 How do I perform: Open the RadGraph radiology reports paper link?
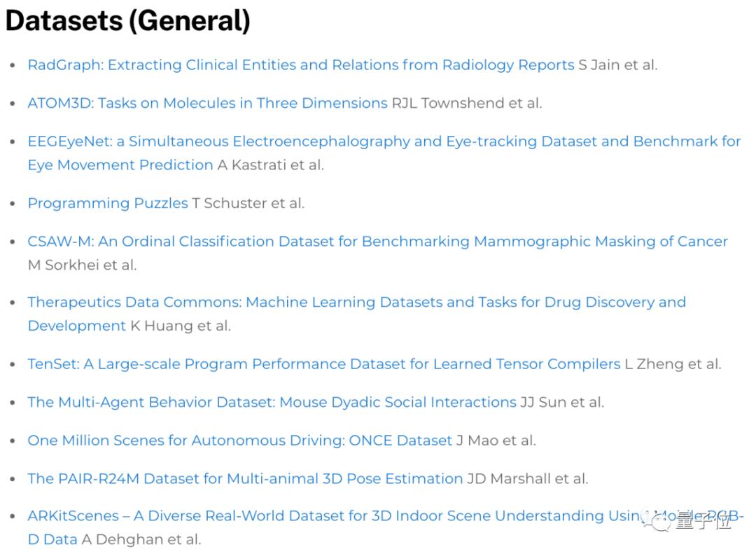point(300,65)
